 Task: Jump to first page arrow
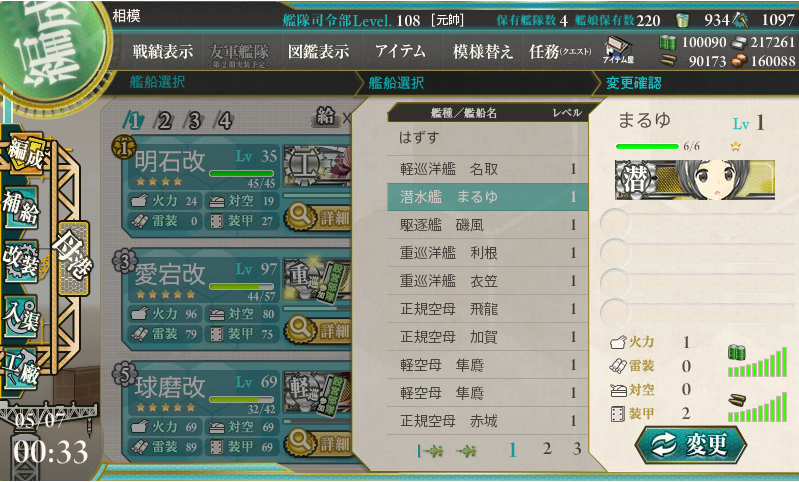[x=431, y=450]
